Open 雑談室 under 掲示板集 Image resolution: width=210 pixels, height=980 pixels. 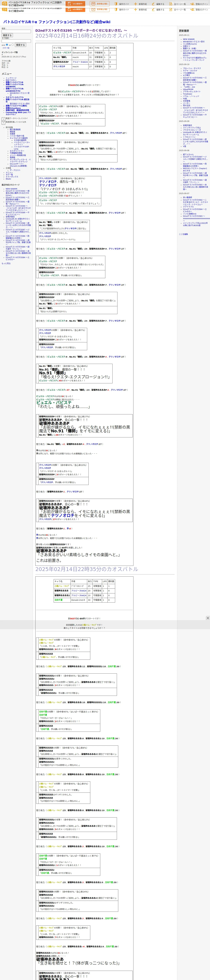pyautogui.click(x=13, y=132)
